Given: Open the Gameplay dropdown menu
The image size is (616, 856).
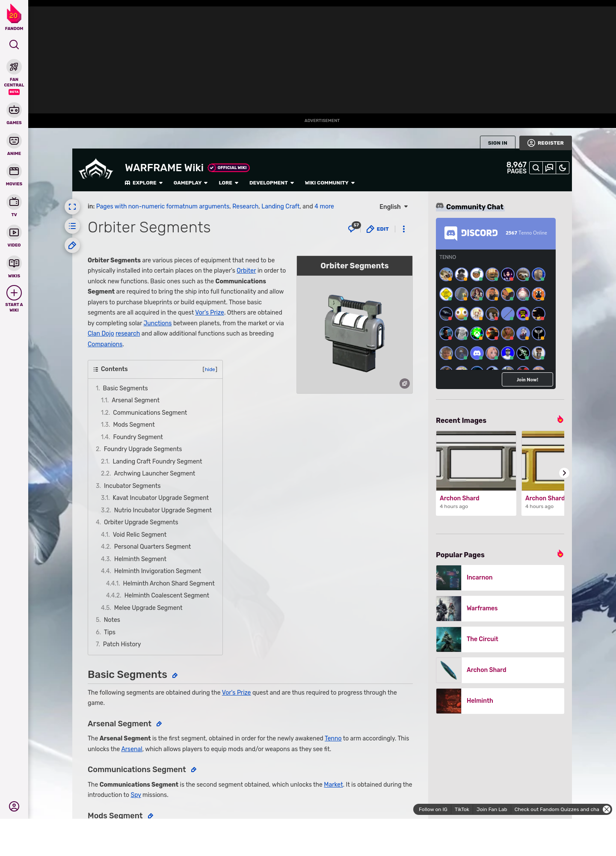Looking at the screenshot, I should click(190, 183).
